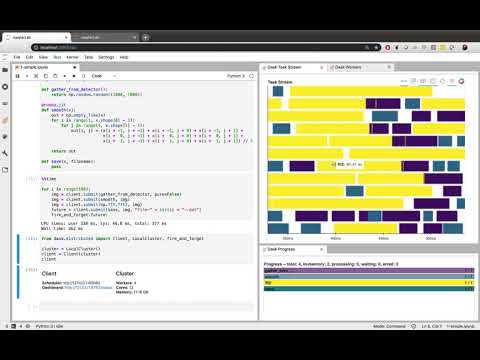This screenshot has width=480, height=360.
Task: Open the open tabs sidebar icon
Action: pos(5,170)
